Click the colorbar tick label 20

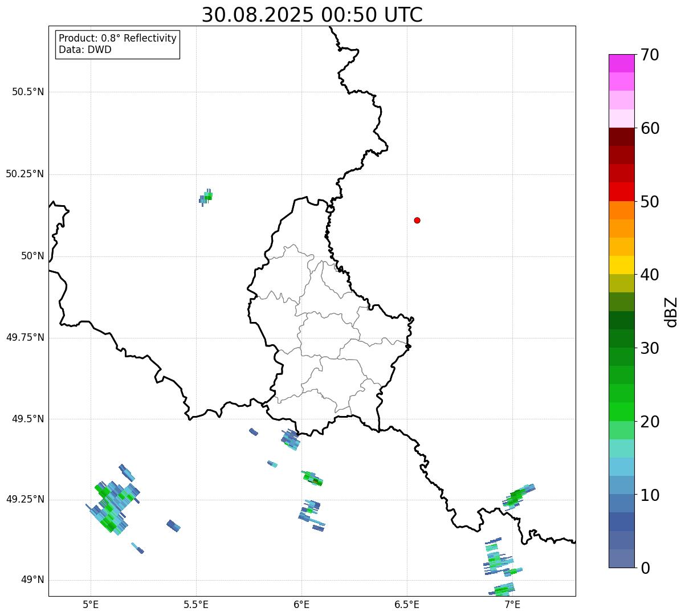point(650,422)
